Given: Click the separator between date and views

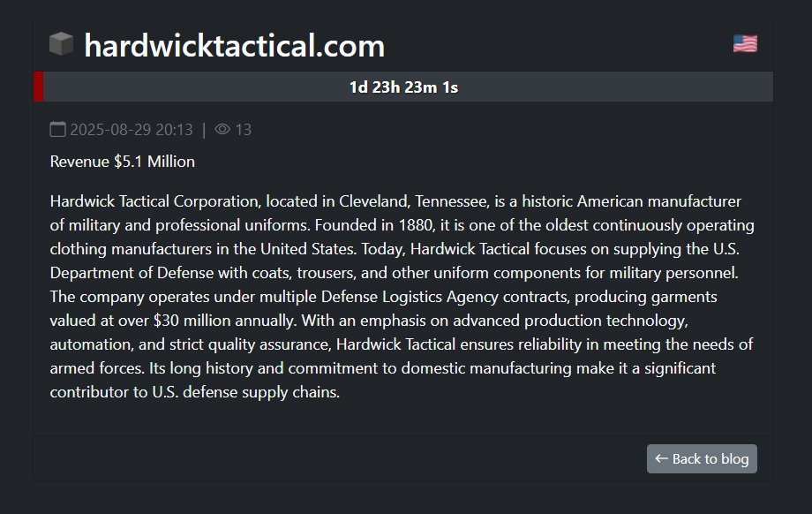Looking at the screenshot, I should [204, 128].
